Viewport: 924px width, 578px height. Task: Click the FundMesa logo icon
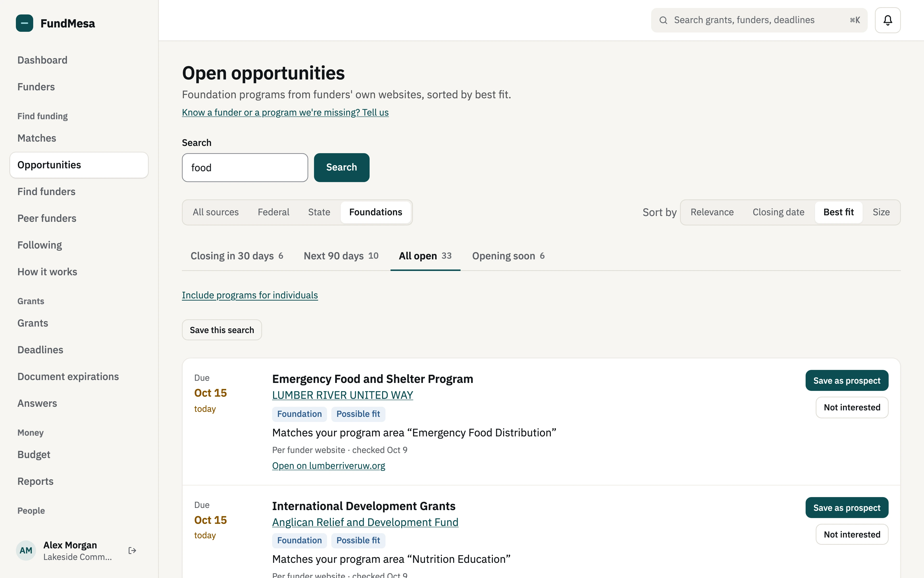pyautogui.click(x=25, y=23)
